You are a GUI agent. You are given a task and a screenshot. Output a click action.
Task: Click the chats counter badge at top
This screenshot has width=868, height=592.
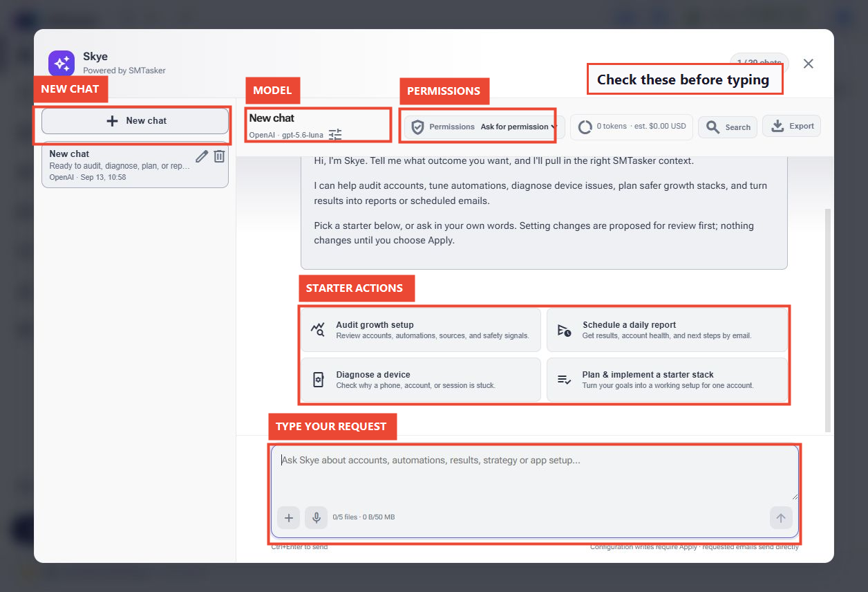759,64
